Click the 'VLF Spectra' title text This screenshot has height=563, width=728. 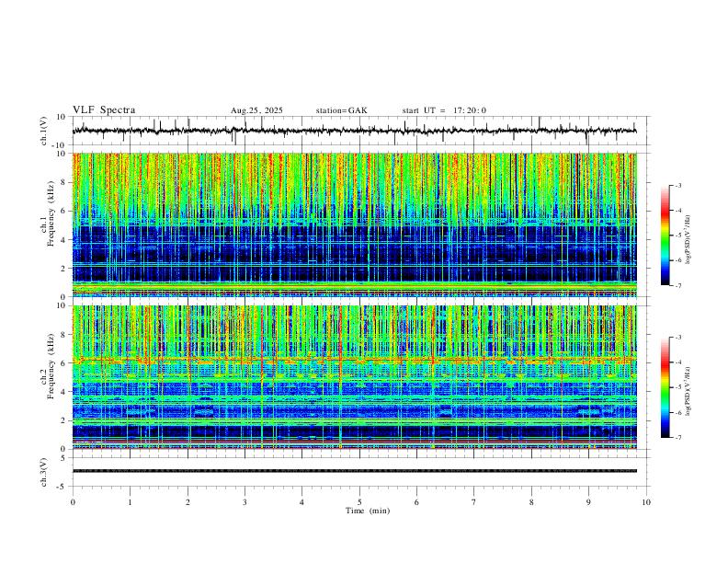point(104,110)
